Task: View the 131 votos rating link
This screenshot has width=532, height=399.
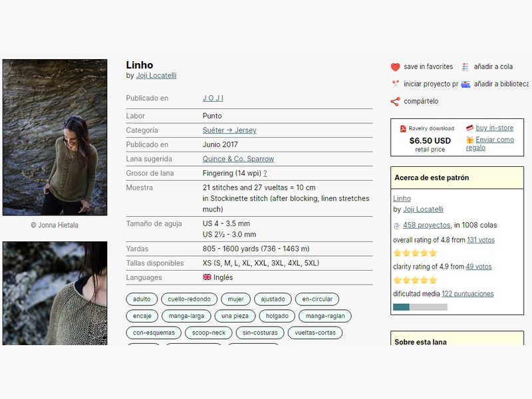Action: (481, 240)
